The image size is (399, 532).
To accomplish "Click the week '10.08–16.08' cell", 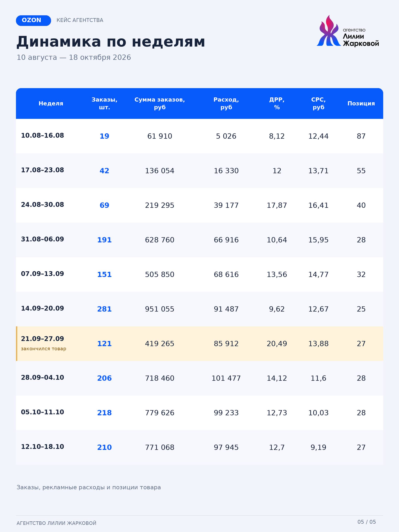I will 43,135.
